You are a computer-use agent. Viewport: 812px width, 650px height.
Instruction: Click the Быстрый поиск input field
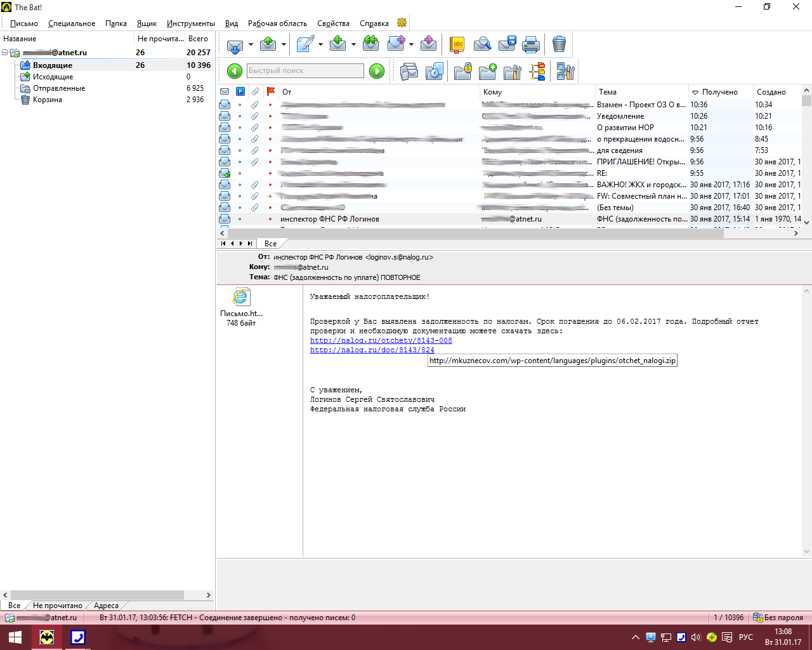(x=305, y=70)
